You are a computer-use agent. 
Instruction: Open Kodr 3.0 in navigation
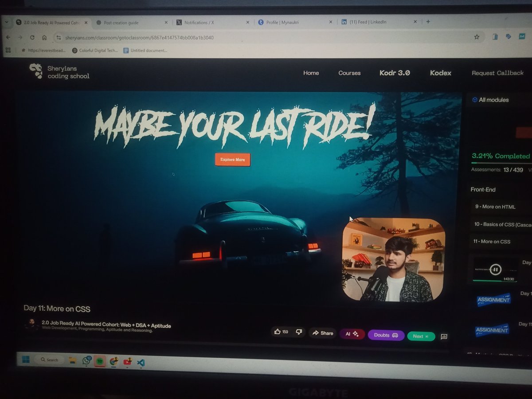click(395, 73)
